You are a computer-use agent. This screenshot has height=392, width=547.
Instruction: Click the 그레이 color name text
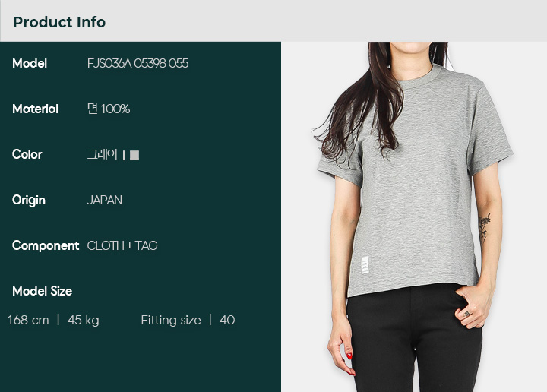click(x=103, y=154)
